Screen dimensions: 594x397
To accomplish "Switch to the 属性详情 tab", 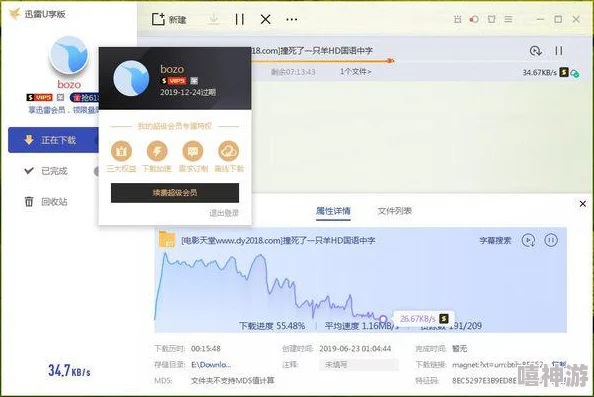I will [x=333, y=211].
